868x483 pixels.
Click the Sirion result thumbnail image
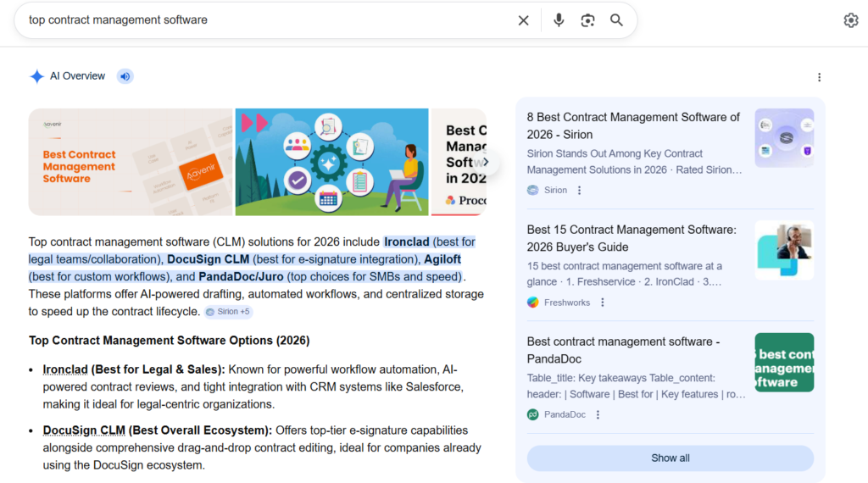click(784, 138)
